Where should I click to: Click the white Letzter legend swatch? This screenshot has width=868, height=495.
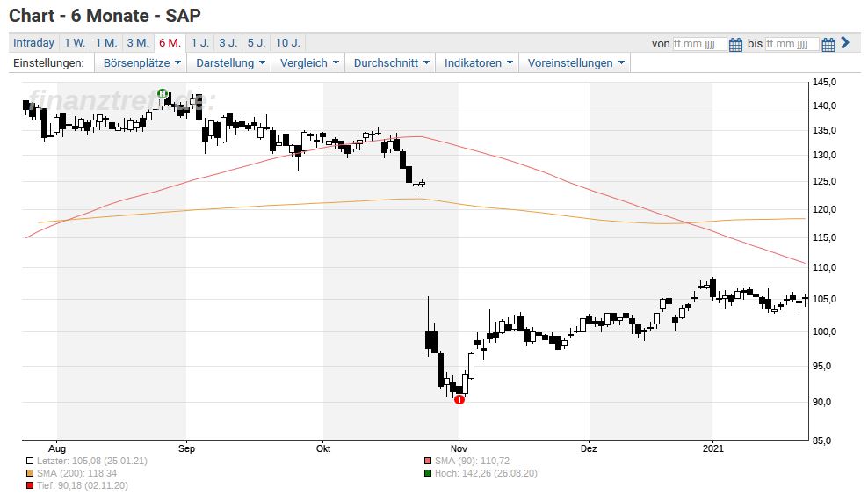[30, 462]
